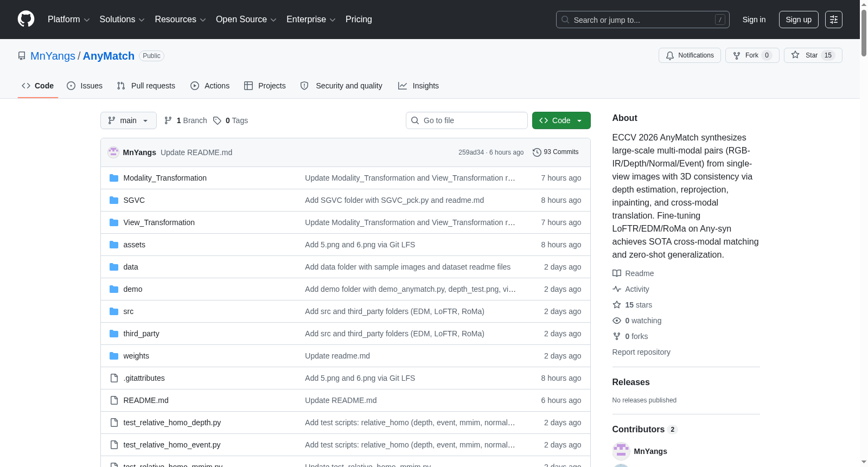Open the Pull requests tab
The height and width of the screenshot is (467, 868).
[x=146, y=86]
